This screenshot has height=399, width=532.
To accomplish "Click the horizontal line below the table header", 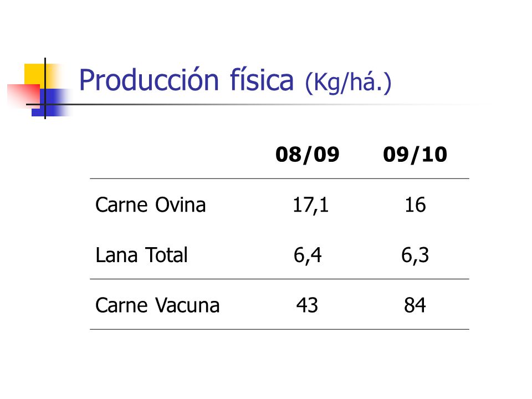I will coord(279,178).
